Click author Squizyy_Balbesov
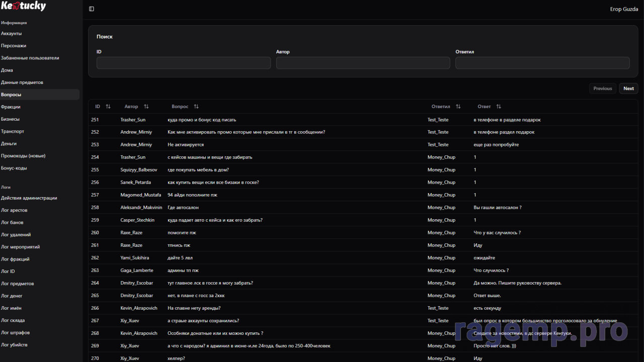This screenshot has height=362, width=644. [x=139, y=170]
